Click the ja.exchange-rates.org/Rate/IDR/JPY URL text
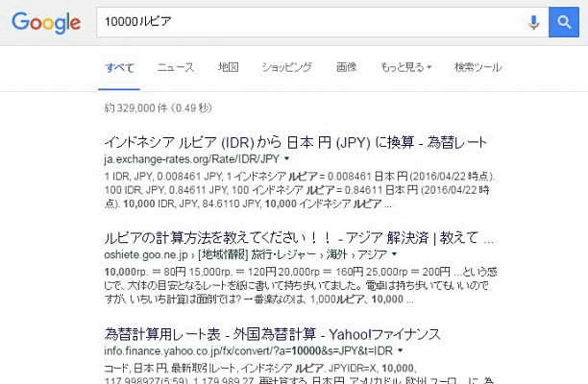The height and width of the screenshot is (384, 588). [192, 159]
